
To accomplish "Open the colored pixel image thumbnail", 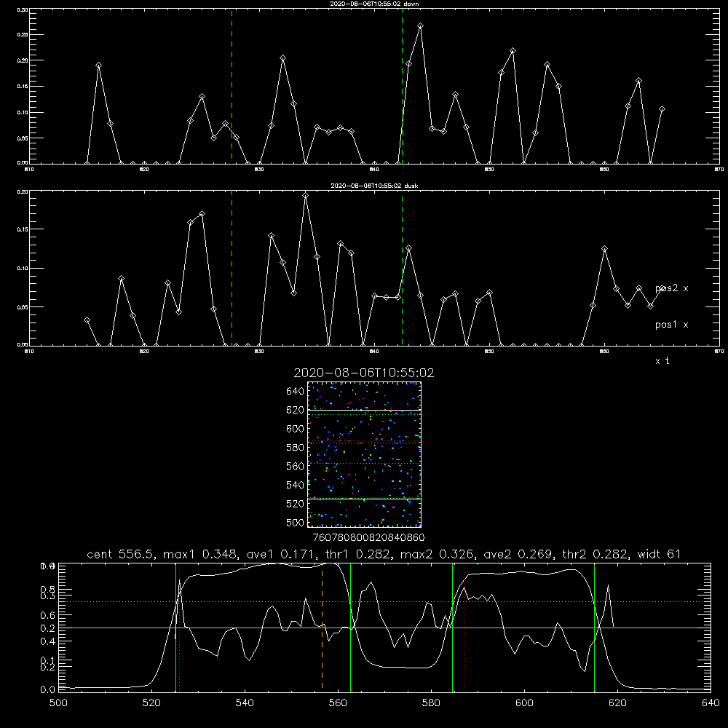I will [364, 454].
